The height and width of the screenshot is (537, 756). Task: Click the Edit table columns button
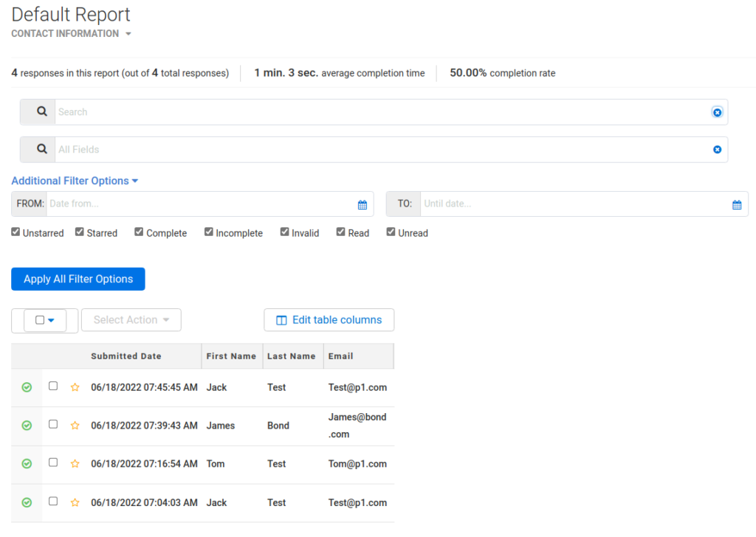click(x=329, y=320)
